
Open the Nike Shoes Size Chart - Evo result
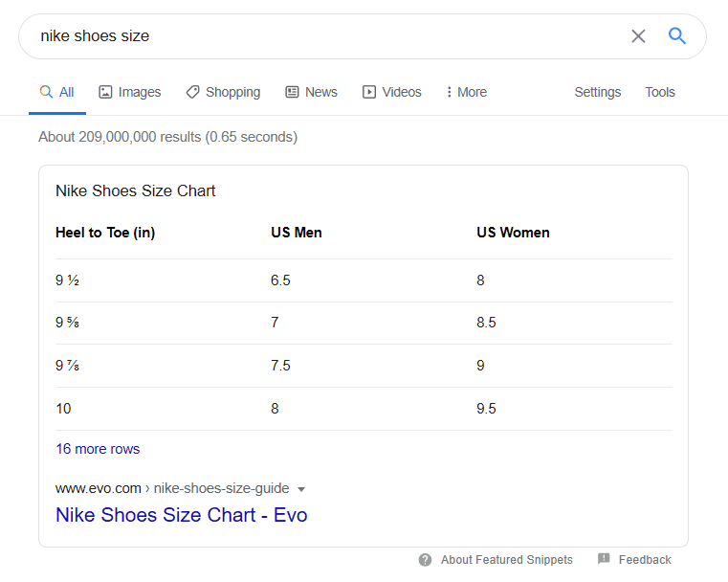click(x=181, y=515)
